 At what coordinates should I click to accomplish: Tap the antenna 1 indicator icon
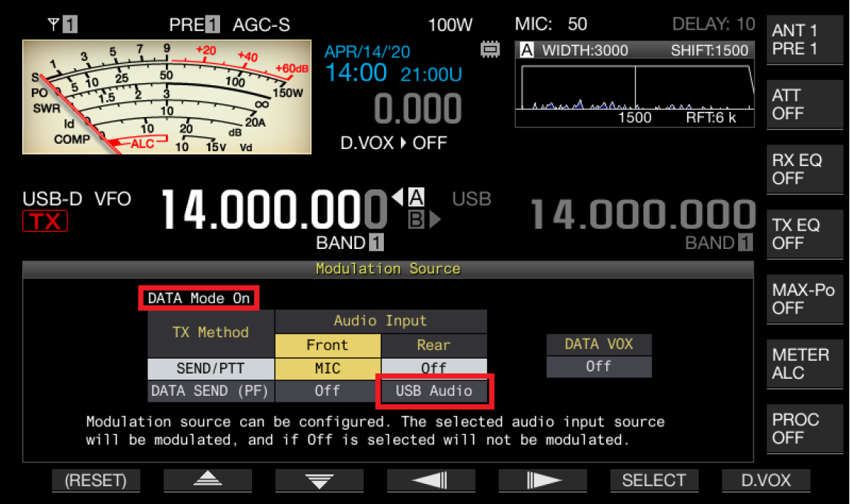(x=62, y=24)
